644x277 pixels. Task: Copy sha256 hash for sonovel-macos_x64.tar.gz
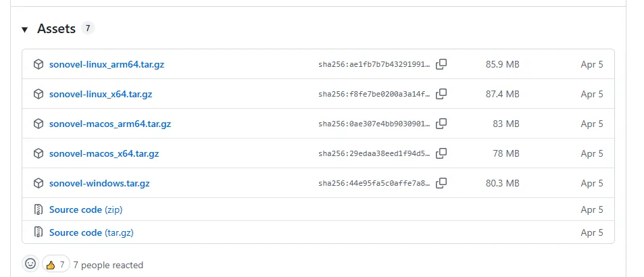pyautogui.click(x=441, y=153)
